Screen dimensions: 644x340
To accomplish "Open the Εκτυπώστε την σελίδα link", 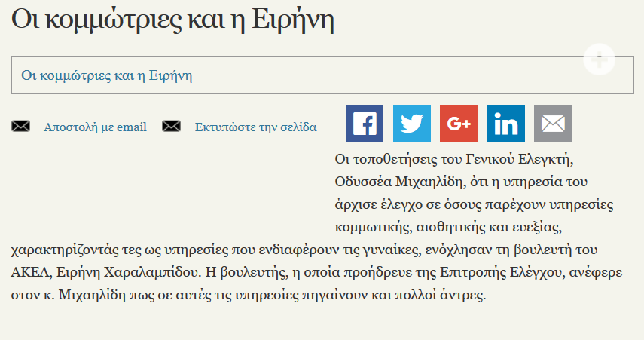I will tap(256, 127).
